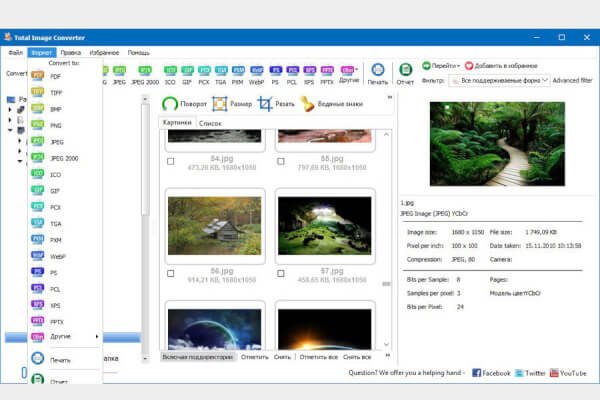Open the Резать (crop) tool

[276, 104]
